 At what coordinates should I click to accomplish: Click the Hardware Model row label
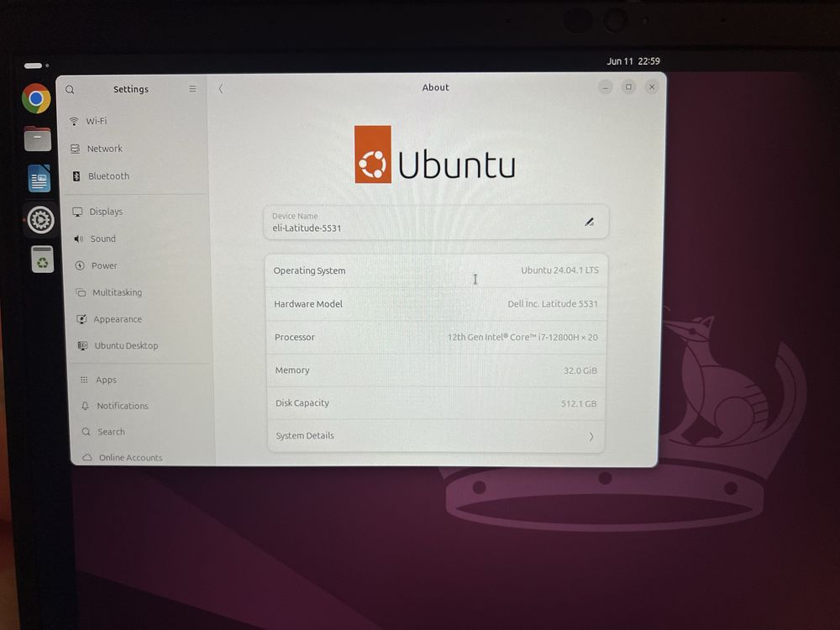tap(308, 304)
